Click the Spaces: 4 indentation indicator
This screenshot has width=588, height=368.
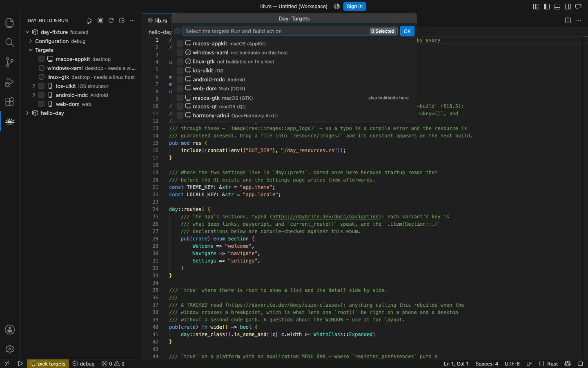pos(487,364)
